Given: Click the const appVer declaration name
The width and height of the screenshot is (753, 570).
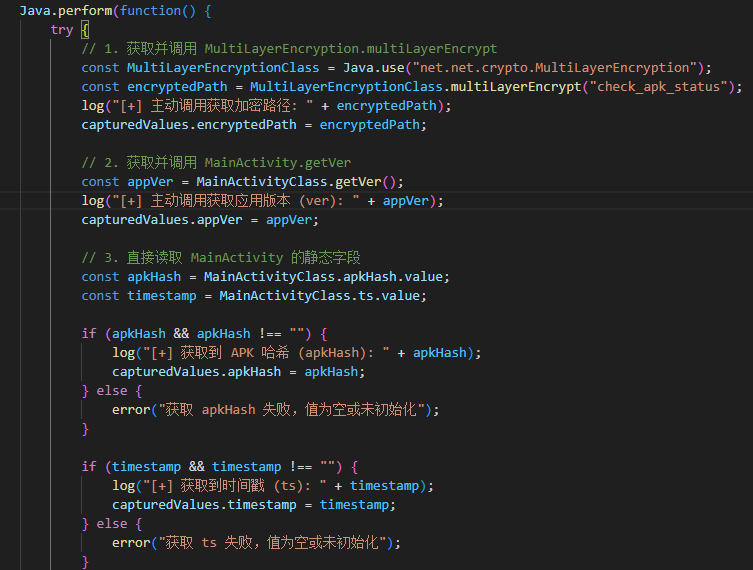Looking at the screenshot, I should (150, 182).
